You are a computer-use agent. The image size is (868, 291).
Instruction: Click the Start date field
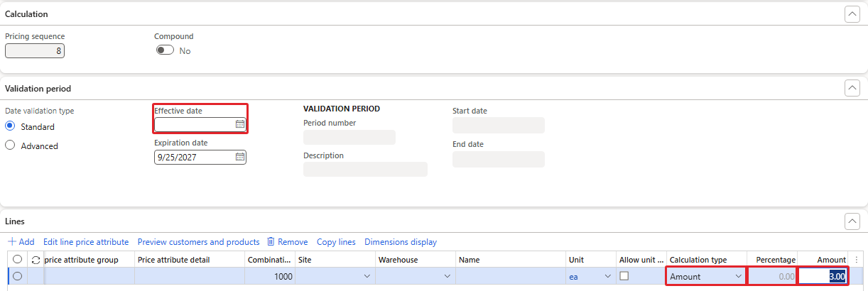click(x=499, y=125)
